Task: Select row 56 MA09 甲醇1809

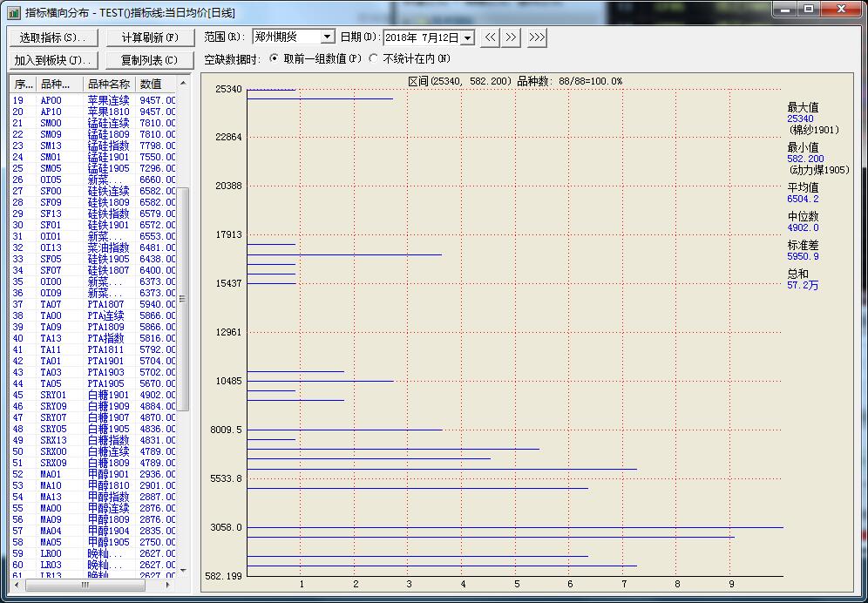Action: [x=93, y=519]
